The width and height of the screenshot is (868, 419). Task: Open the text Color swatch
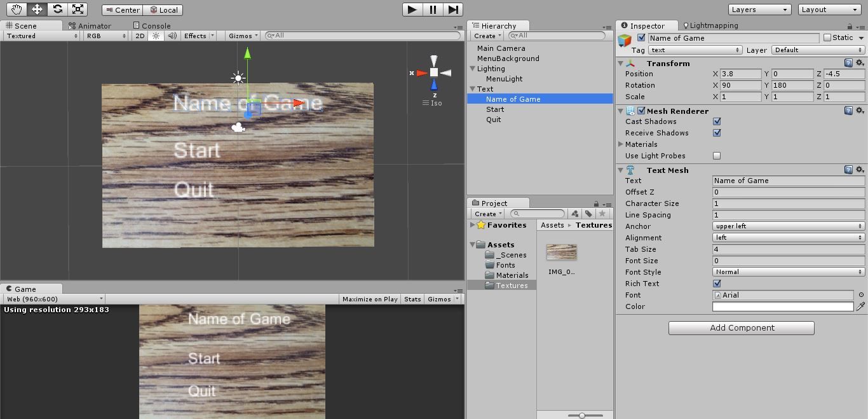pyautogui.click(x=782, y=306)
